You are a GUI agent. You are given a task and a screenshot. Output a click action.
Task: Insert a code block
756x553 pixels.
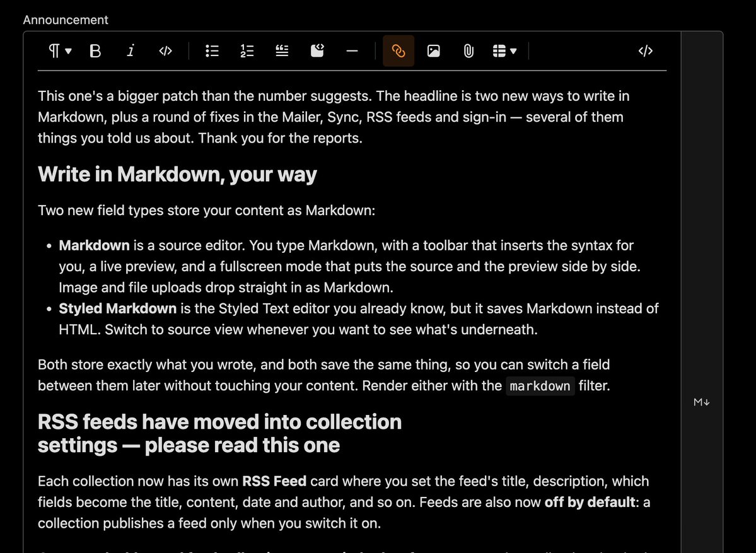(317, 50)
